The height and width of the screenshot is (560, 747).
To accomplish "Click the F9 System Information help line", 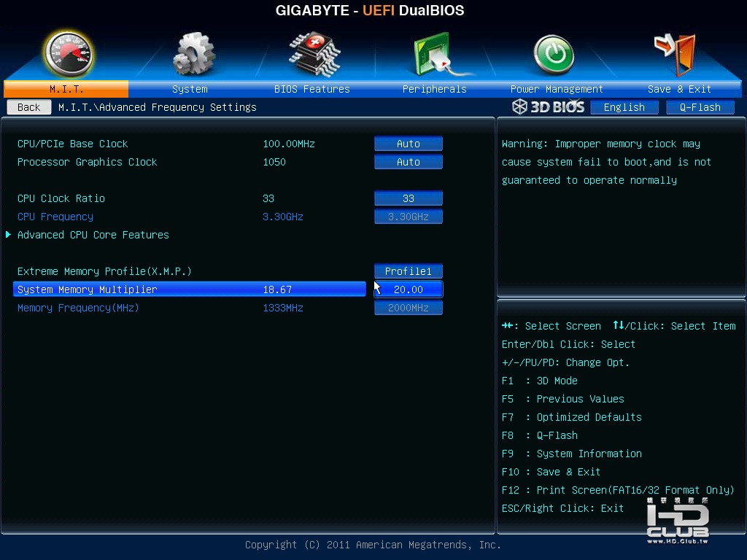I will (x=572, y=454).
